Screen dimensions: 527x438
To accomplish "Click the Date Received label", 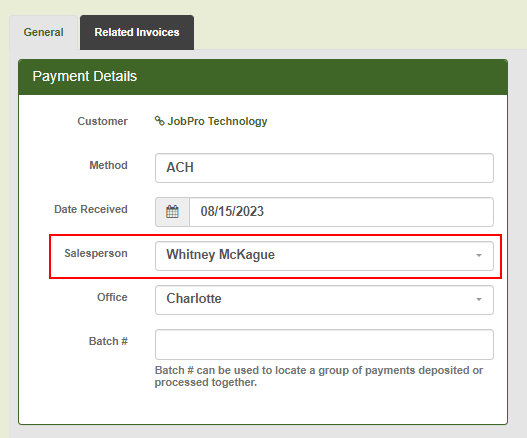I will tap(91, 209).
